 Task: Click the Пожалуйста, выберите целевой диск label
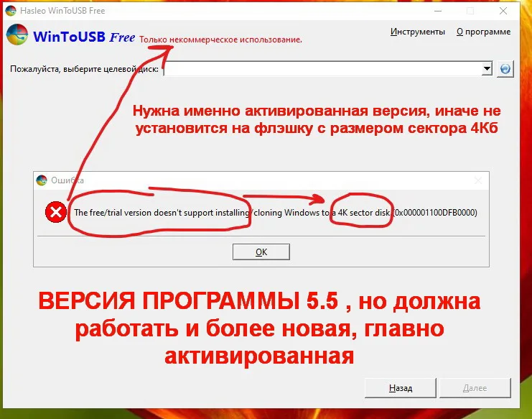click(x=84, y=69)
